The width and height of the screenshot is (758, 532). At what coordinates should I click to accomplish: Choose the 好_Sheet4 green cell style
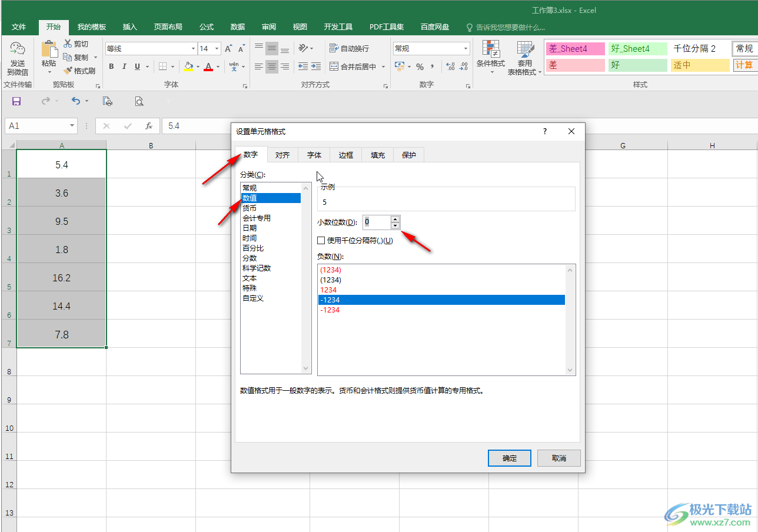(638, 49)
